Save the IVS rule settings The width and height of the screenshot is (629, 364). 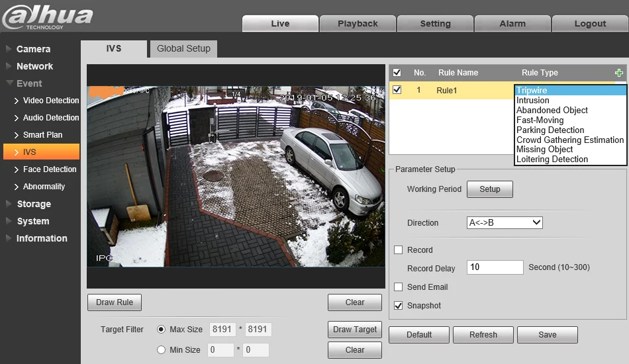547,335
